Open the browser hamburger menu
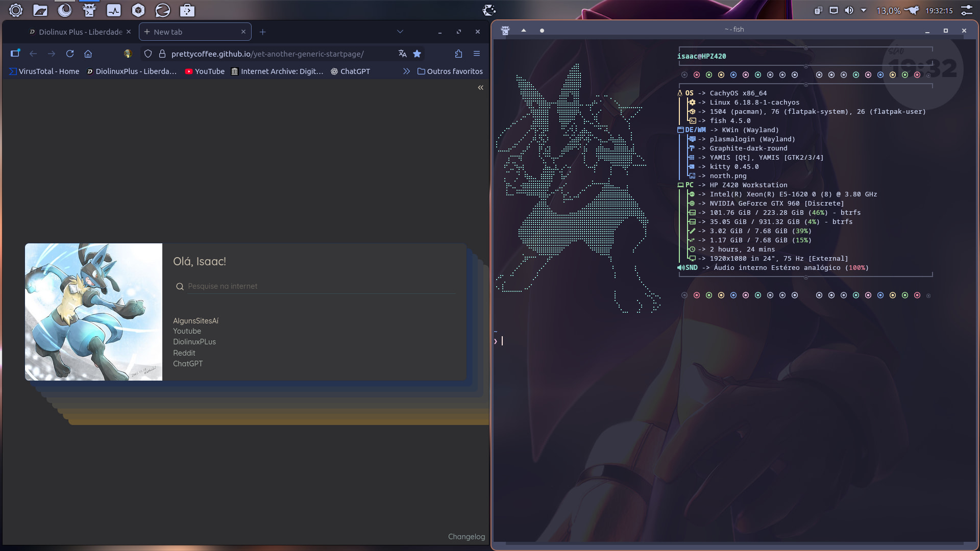This screenshot has height=551, width=980. point(477,54)
